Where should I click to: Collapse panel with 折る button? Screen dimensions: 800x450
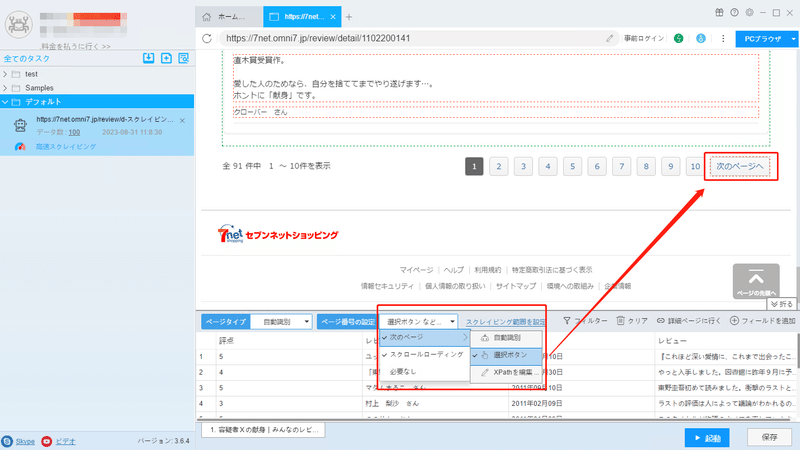[782, 304]
